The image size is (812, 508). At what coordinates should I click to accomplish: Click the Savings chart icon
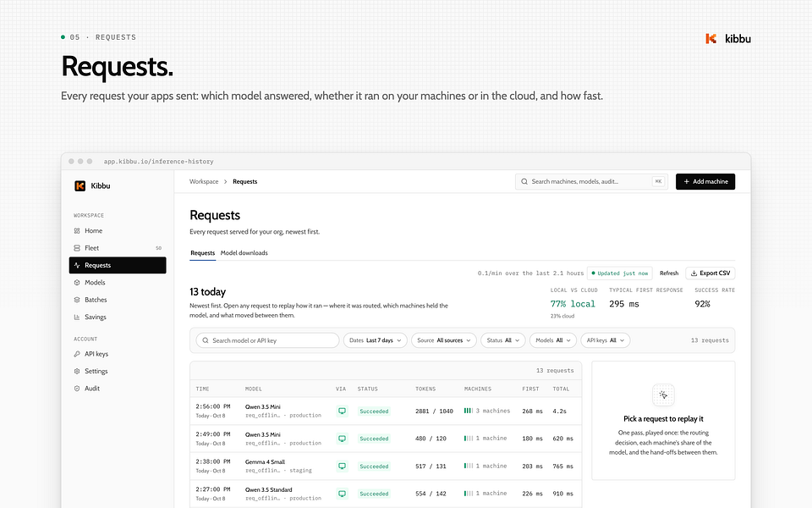pyautogui.click(x=77, y=317)
